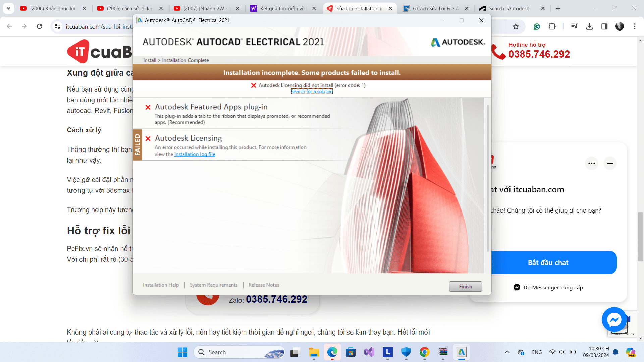644x362 pixels.
Task: Click Chrome tab search dropdown arrow
Action: (x=8, y=8)
